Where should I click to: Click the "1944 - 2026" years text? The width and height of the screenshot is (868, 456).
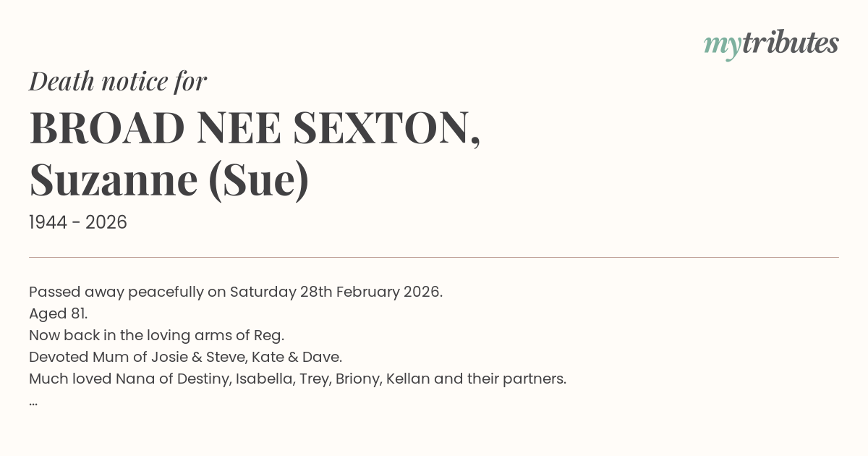coord(78,223)
